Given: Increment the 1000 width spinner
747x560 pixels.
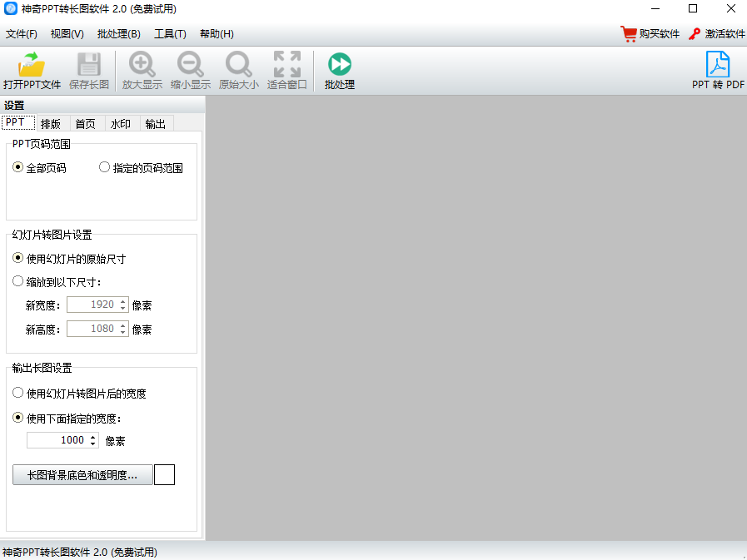Looking at the screenshot, I should (x=92, y=436).
